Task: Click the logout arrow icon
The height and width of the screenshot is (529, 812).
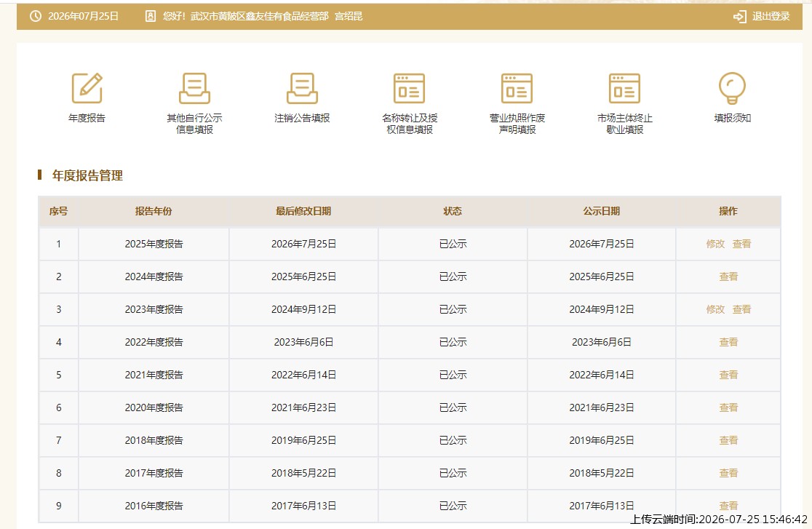Action: pyautogui.click(x=739, y=17)
